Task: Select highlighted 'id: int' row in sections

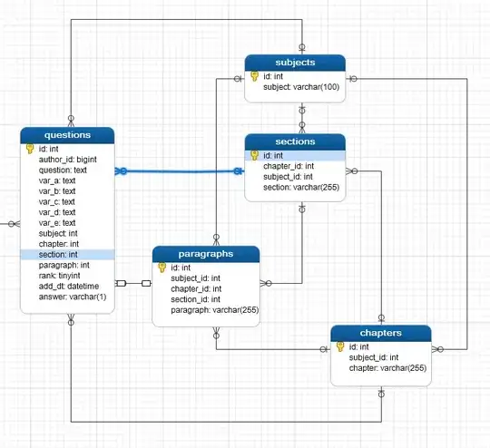Action: (x=295, y=156)
